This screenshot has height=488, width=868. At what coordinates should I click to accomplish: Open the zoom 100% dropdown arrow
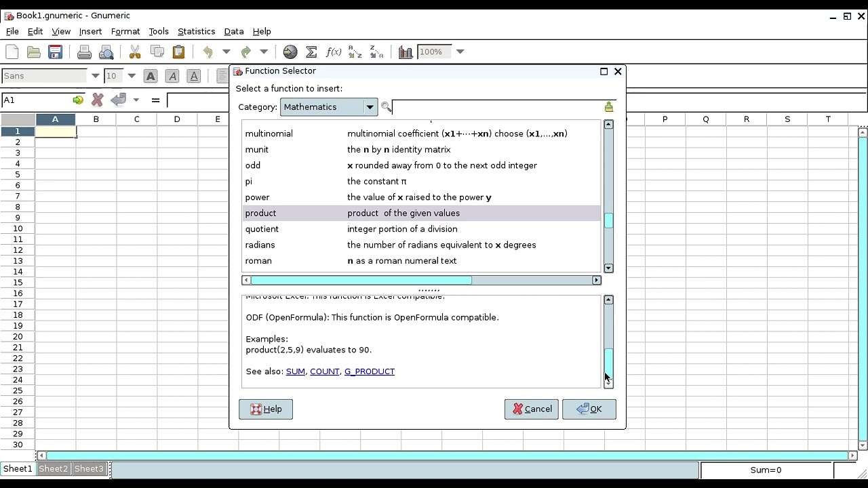460,52
